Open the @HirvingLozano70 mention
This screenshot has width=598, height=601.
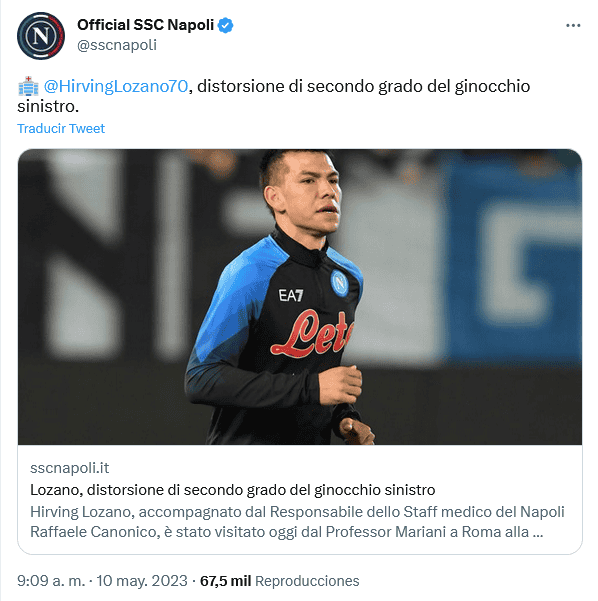[x=116, y=86]
